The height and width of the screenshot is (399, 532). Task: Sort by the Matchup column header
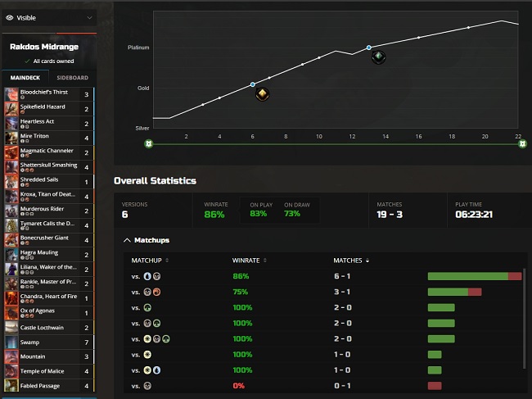pyautogui.click(x=149, y=261)
